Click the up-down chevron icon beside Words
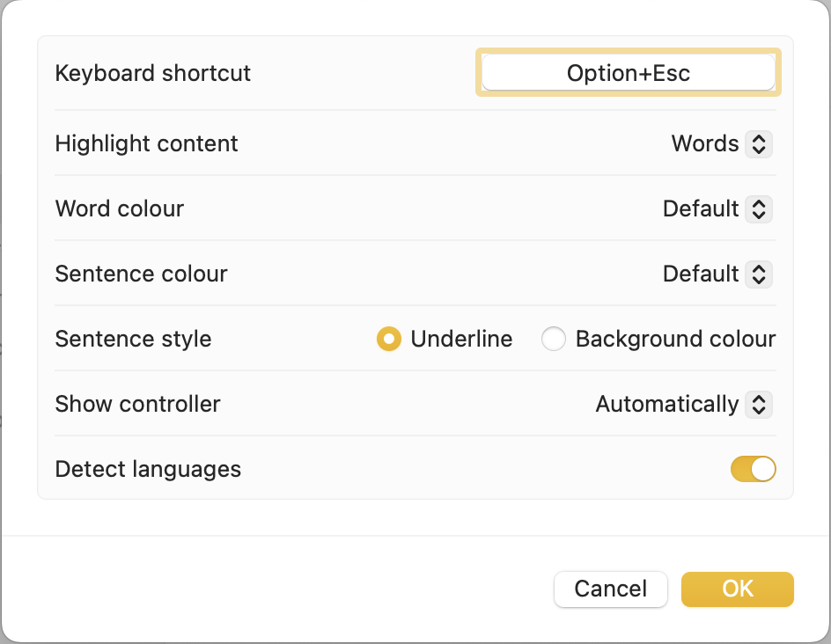The height and width of the screenshot is (644, 831). (x=758, y=144)
